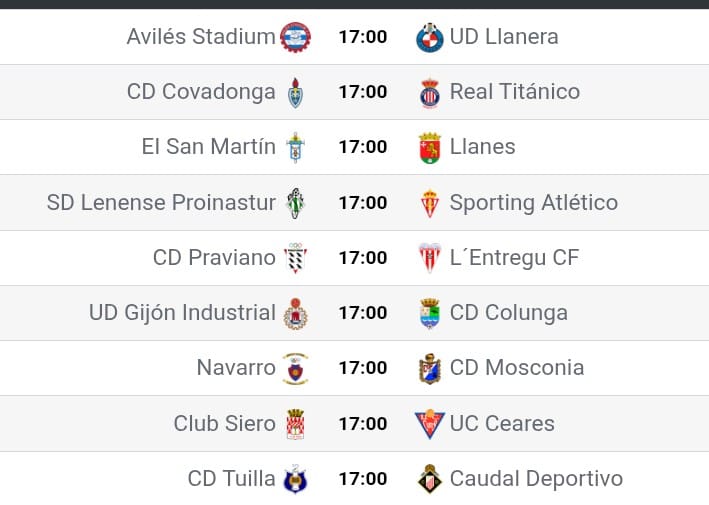The image size is (709, 505).
Task: Click the Avilés Stadium club crest
Action: 295,37
